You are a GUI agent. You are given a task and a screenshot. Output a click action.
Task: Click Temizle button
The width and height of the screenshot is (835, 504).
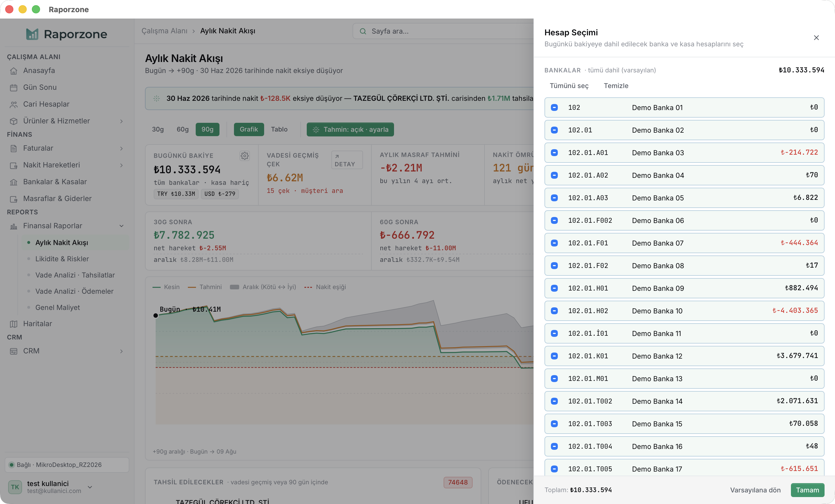(x=616, y=86)
